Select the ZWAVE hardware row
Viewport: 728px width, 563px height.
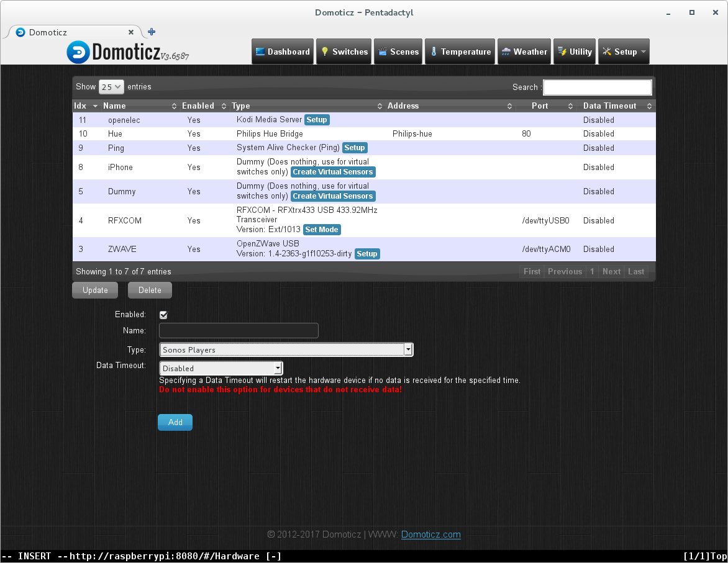(364, 250)
